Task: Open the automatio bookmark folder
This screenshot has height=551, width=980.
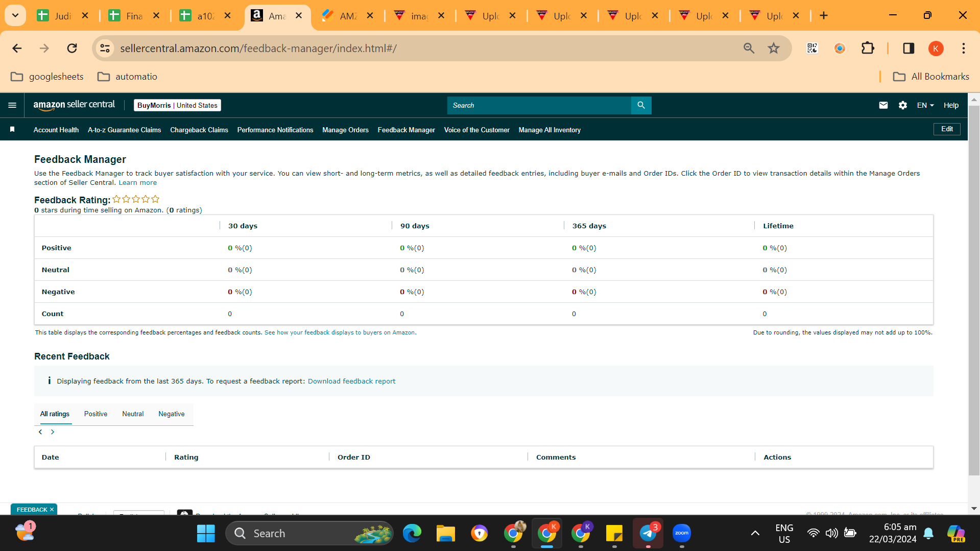Action: 127,77
